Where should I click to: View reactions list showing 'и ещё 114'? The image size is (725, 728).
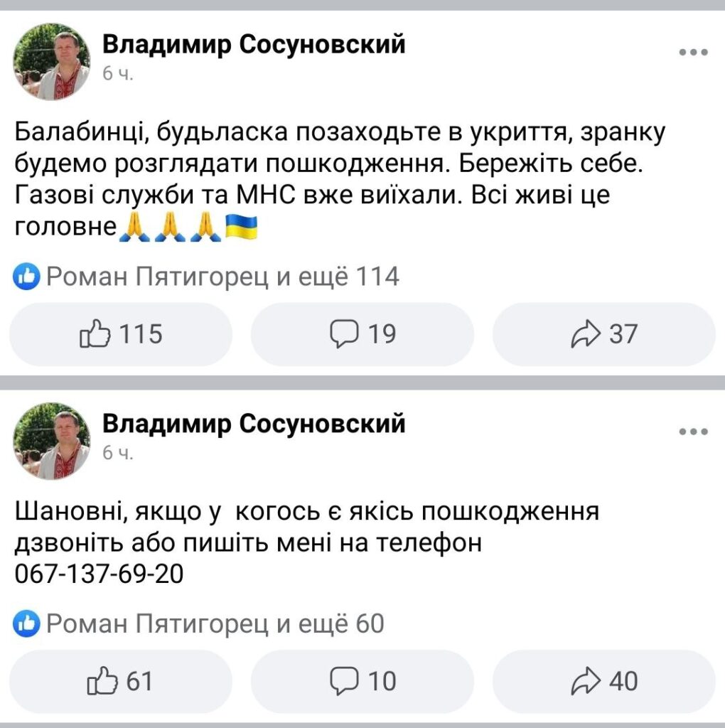click(x=222, y=277)
